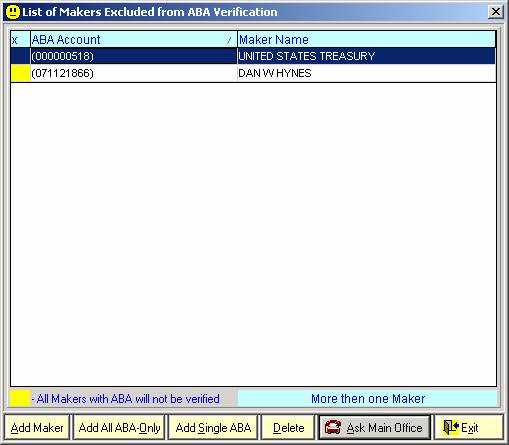Click the door icon on Exit button

click(x=451, y=427)
